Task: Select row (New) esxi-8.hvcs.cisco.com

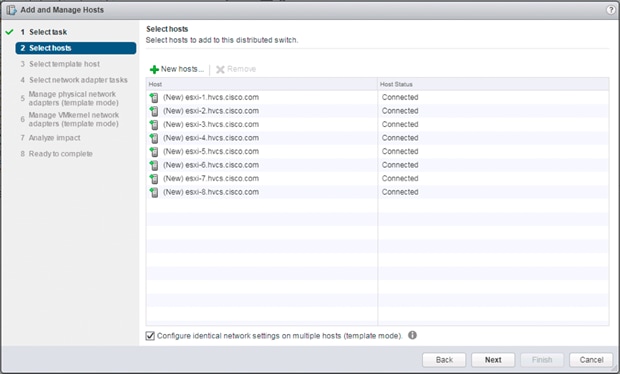Action: [x=378, y=192]
